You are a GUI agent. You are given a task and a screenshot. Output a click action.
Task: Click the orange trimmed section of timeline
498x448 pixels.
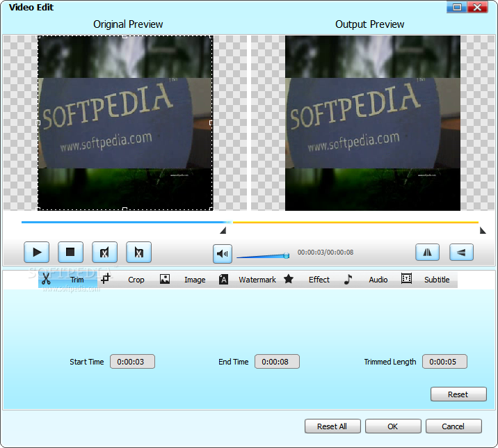[x=355, y=222]
